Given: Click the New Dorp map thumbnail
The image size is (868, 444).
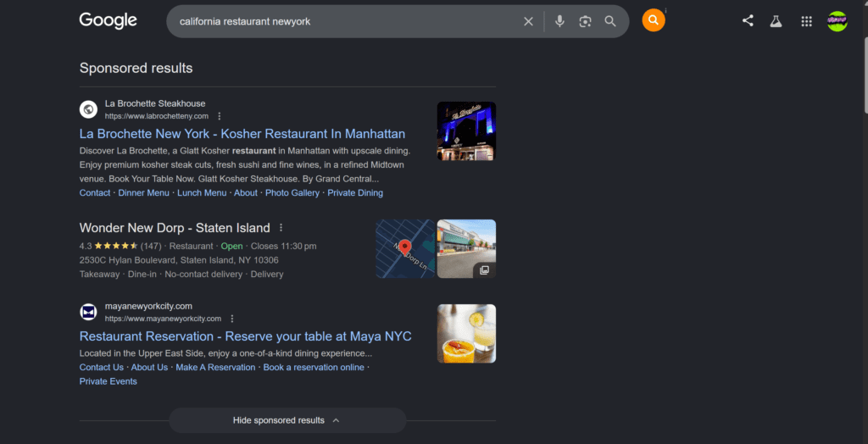Looking at the screenshot, I should (x=405, y=248).
